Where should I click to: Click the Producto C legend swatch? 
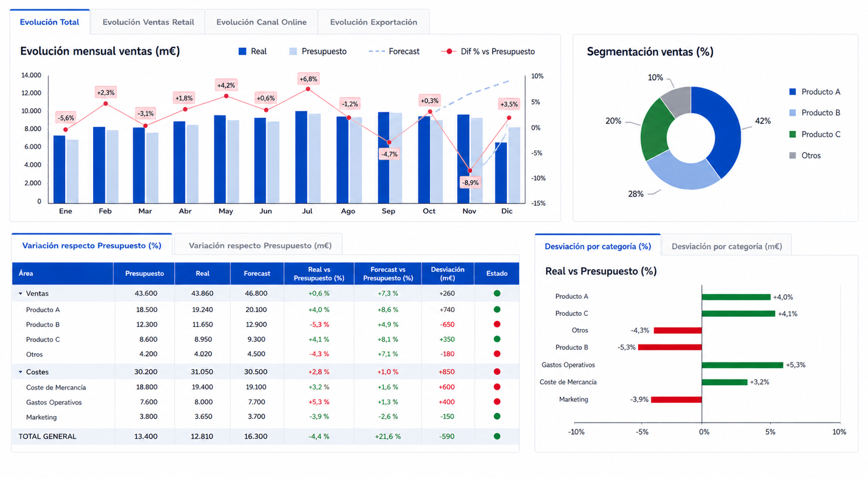(x=792, y=135)
